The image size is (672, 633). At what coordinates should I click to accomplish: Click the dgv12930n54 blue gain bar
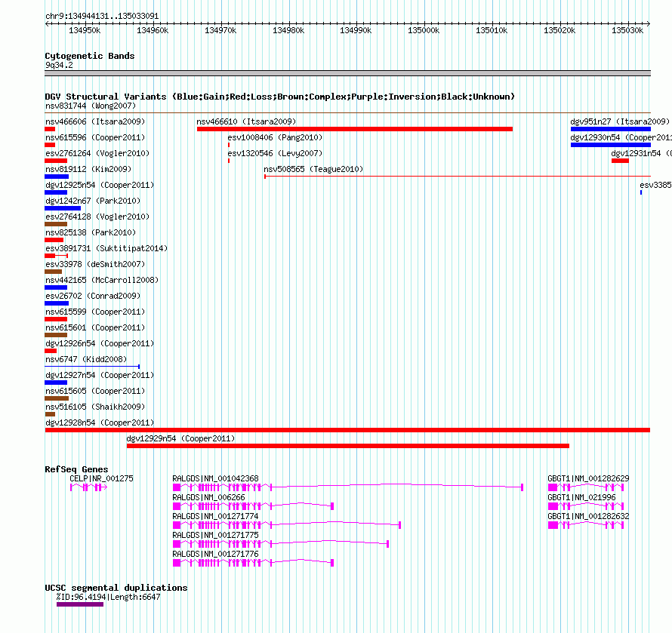611,145
